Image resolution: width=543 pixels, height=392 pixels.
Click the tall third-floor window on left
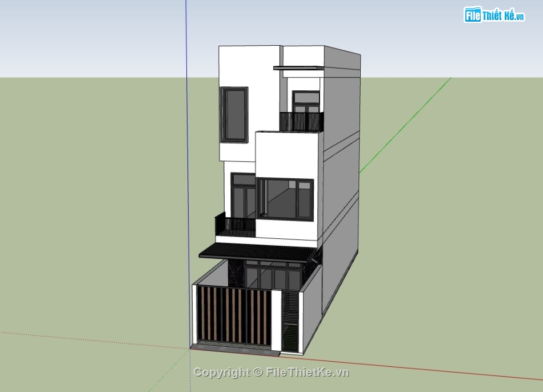(x=234, y=115)
